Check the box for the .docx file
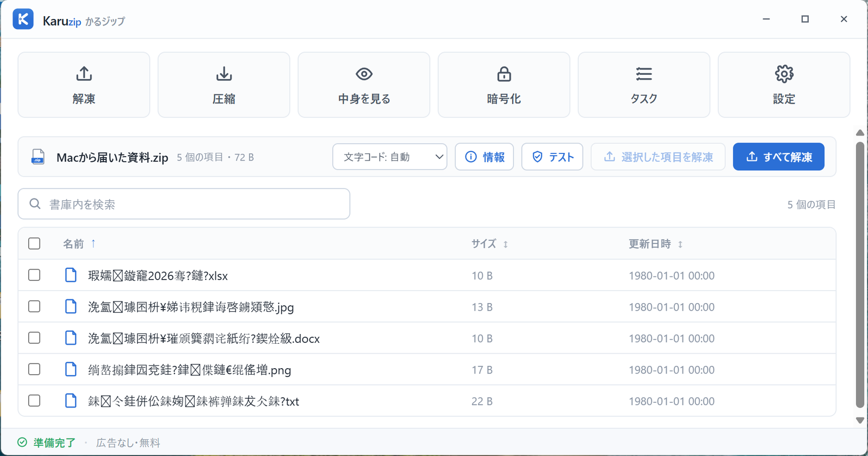The width and height of the screenshot is (868, 456). point(34,338)
